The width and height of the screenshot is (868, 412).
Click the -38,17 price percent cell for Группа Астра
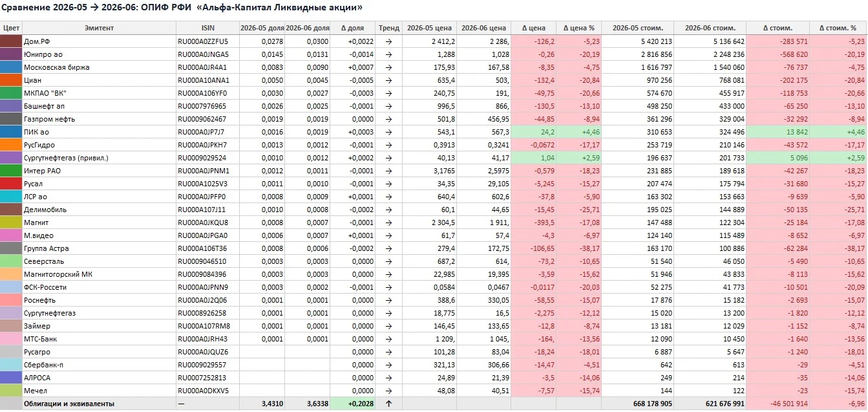pyautogui.click(x=578, y=248)
